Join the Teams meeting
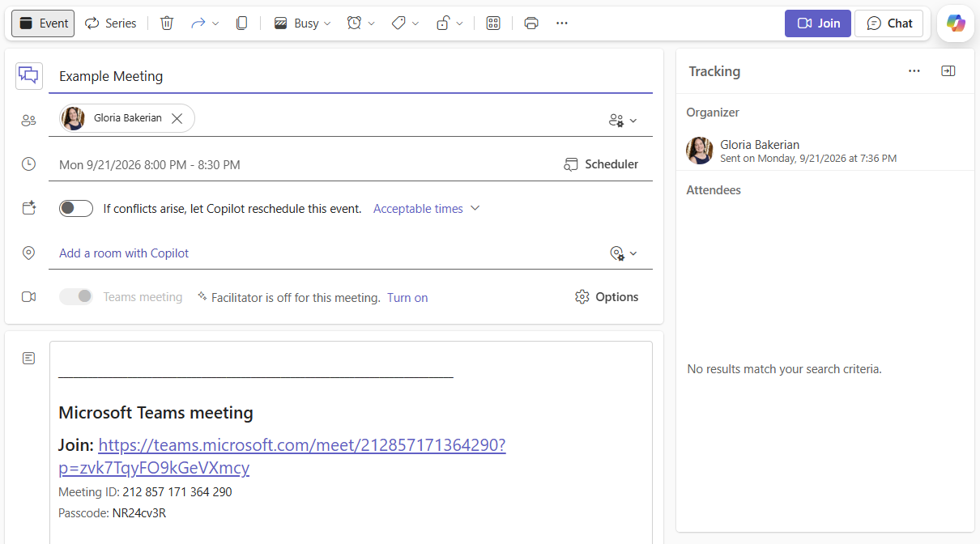980x544 pixels. 818,23
